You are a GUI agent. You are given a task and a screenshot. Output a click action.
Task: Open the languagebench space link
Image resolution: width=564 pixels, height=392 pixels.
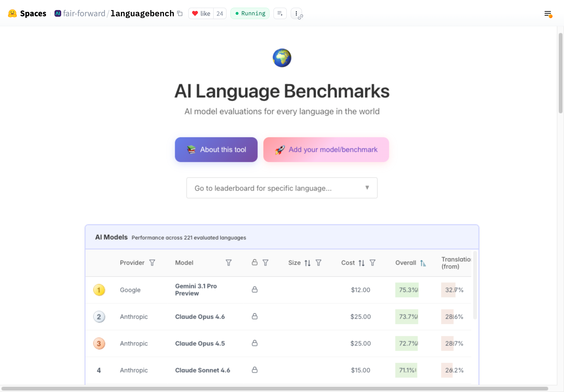pos(142,13)
